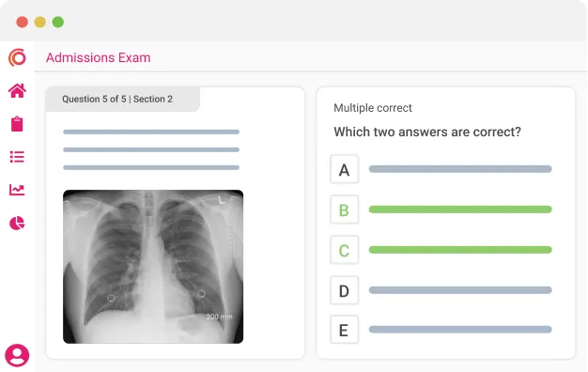Select answer option D
This screenshot has height=372, width=588.
(x=344, y=290)
